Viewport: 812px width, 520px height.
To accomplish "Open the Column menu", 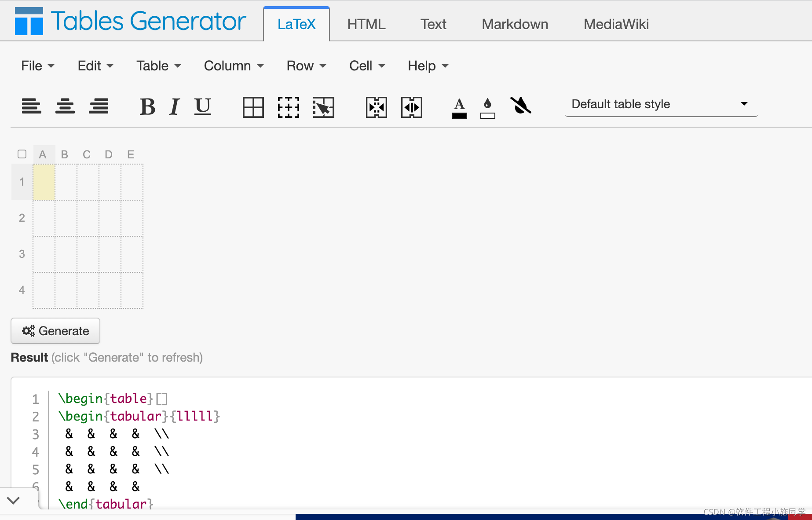I will [x=234, y=66].
